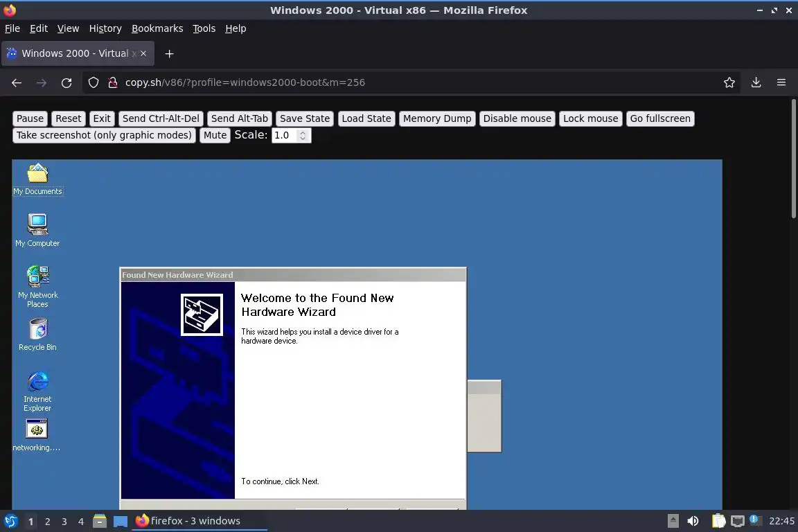The height and width of the screenshot is (532, 798).
Task: Click Load State button
Action: 366,118
